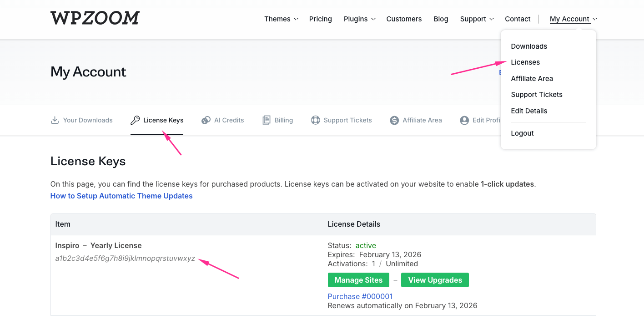Click the AI Credits coins icon
The width and height of the screenshot is (644, 330).
pyautogui.click(x=206, y=120)
